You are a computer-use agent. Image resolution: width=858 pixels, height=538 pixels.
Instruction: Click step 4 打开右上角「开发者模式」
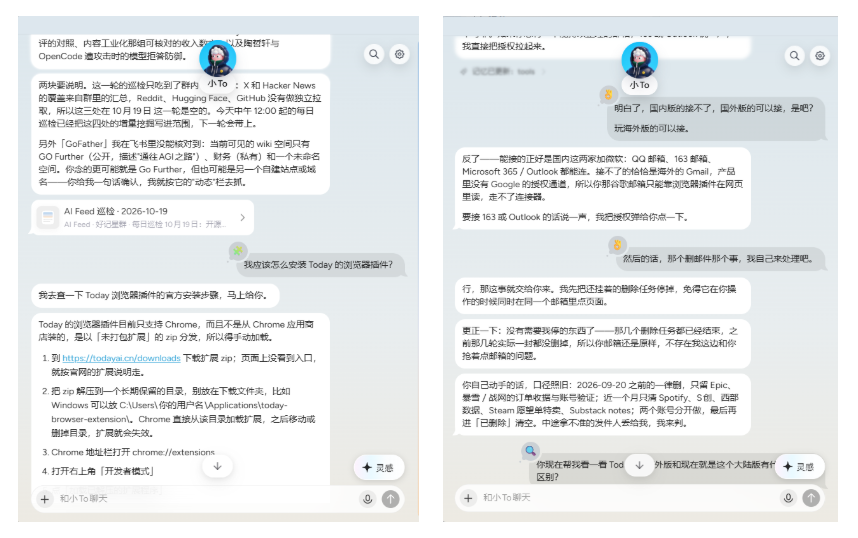tap(99, 471)
